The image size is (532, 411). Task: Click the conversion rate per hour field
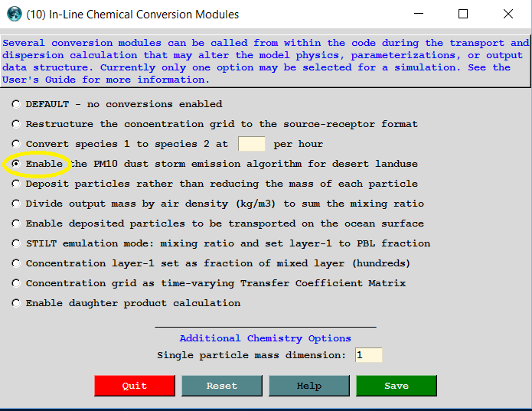(x=252, y=144)
